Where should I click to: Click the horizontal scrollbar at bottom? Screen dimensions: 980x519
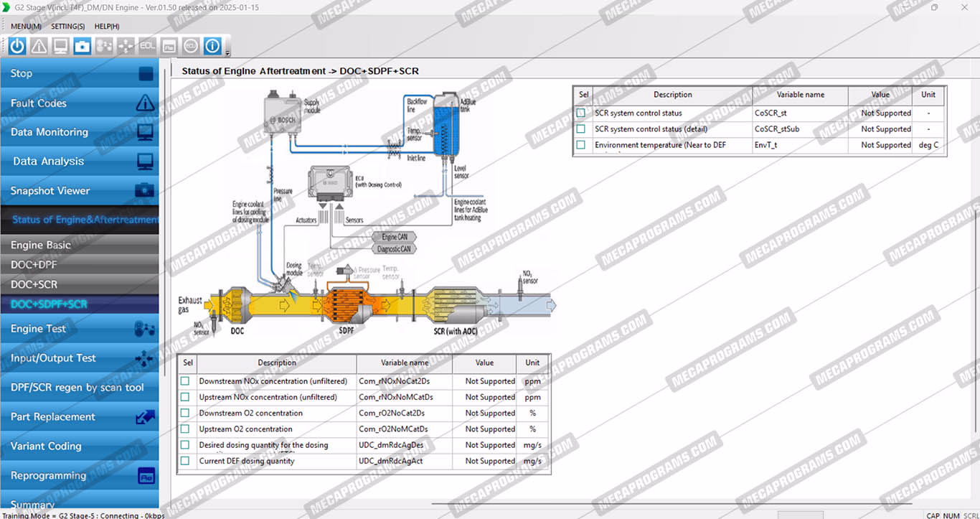[x=646, y=504]
